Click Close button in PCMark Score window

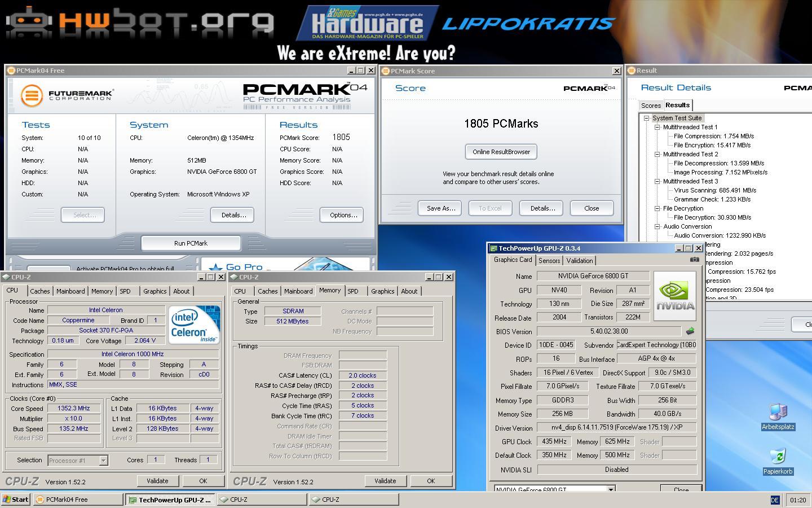tap(592, 208)
